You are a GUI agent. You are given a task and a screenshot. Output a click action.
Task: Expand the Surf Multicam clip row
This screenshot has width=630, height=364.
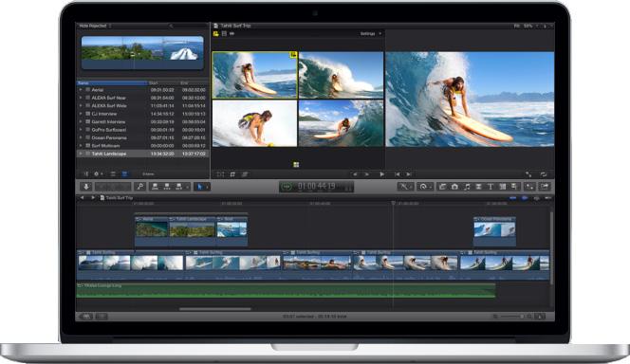(x=81, y=146)
